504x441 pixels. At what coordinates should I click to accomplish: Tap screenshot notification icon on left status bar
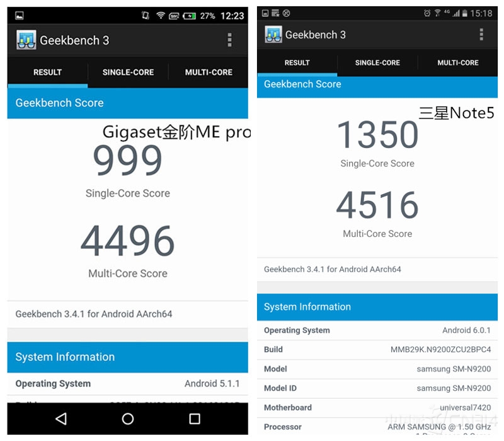20,15
